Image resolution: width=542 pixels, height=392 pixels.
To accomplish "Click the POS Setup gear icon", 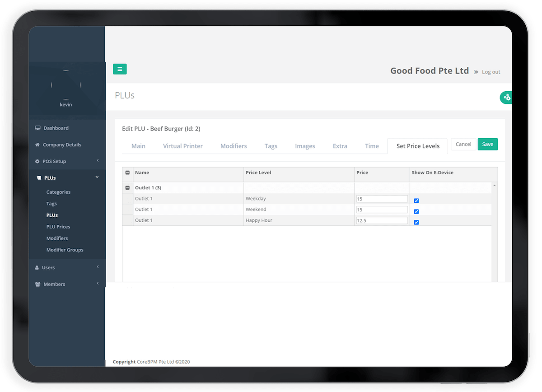I will tap(37, 161).
